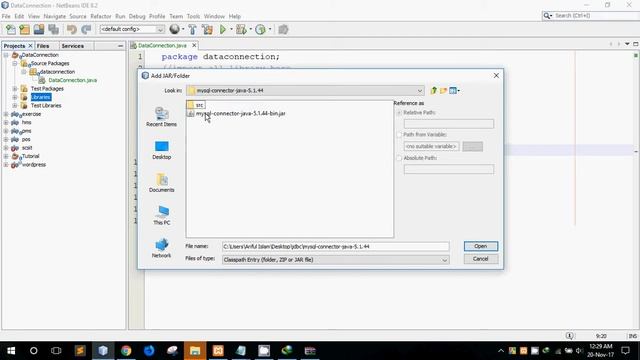The height and width of the screenshot is (360, 640).
Task: Switch to the Files tab
Action: (43, 46)
